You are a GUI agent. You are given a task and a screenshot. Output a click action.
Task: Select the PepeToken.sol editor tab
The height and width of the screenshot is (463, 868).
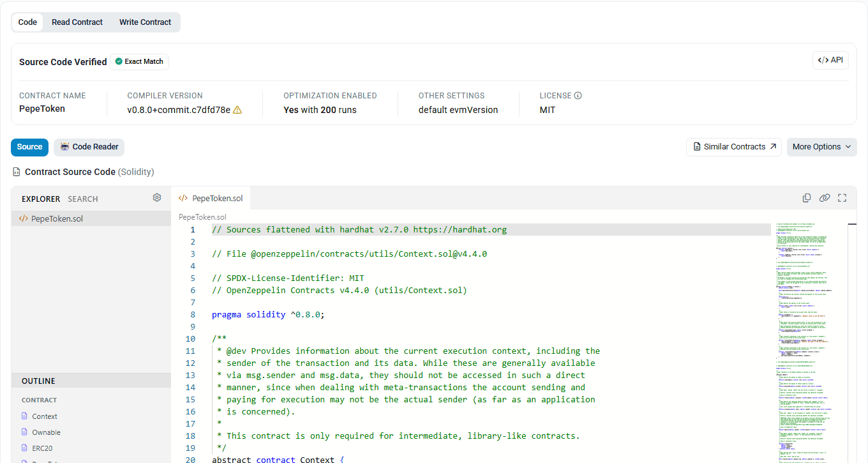(x=211, y=199)
